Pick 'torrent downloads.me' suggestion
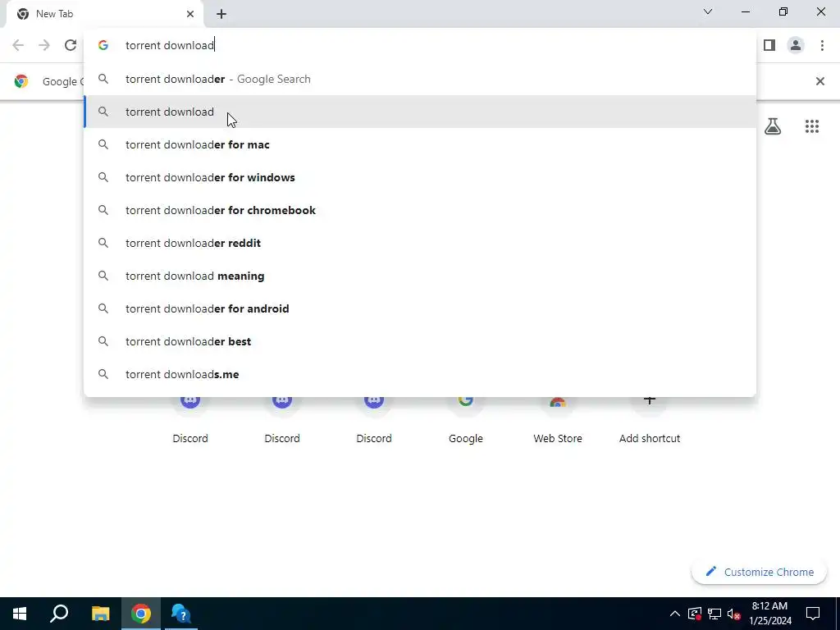Image resolution: width=840 pixels, height=630 pixels. tap(420, 374)
